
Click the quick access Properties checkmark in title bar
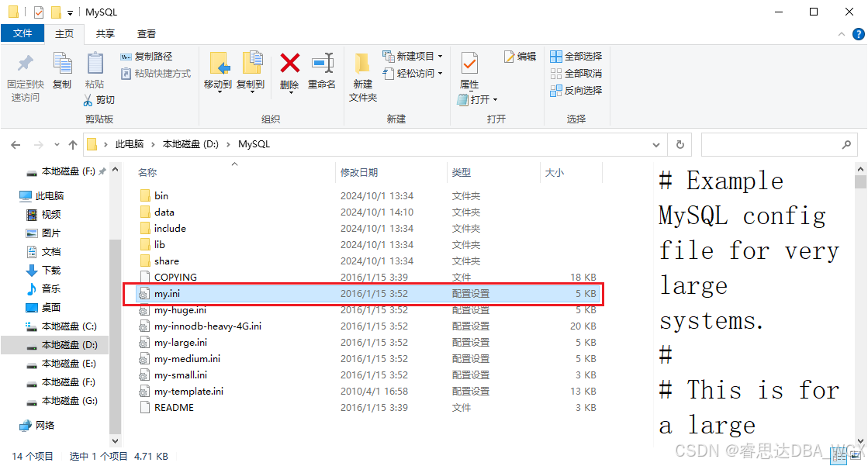pos(39,12)
